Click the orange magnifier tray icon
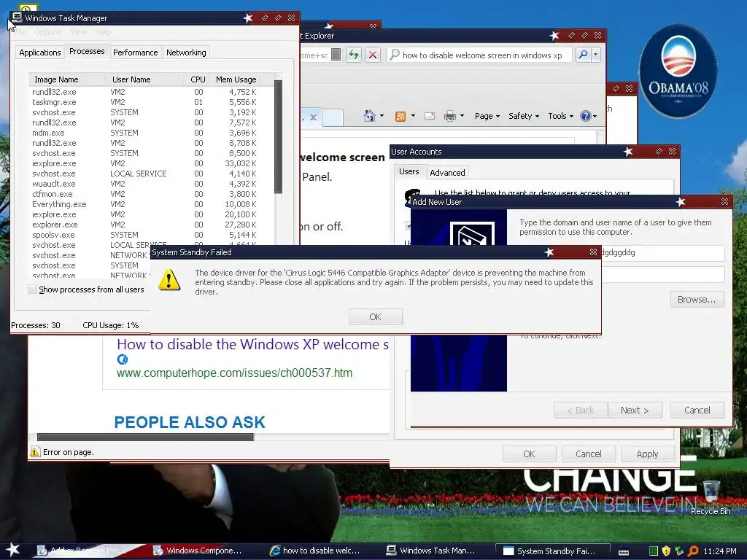Screen dimensions: 747x560 click(x=693, y=551)
